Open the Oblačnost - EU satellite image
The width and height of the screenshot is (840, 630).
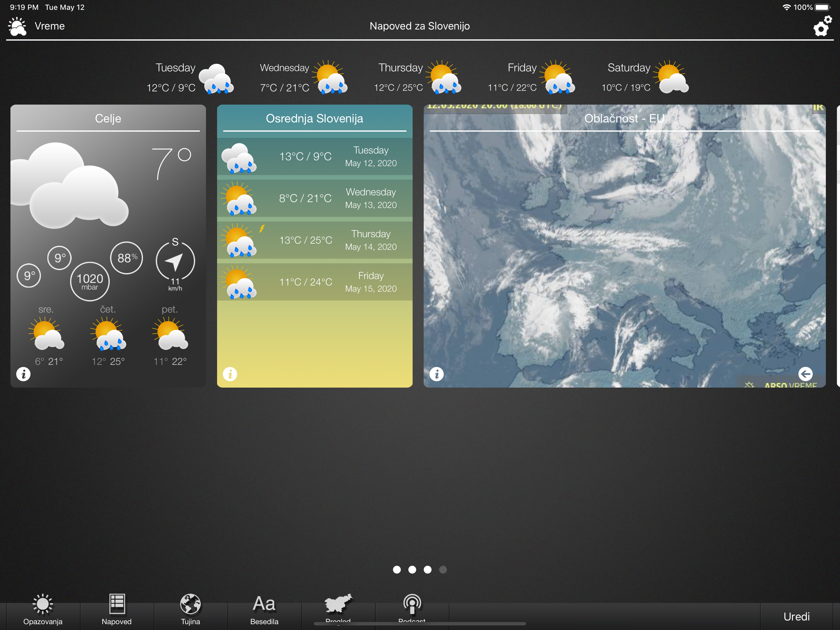pos(624,247)
